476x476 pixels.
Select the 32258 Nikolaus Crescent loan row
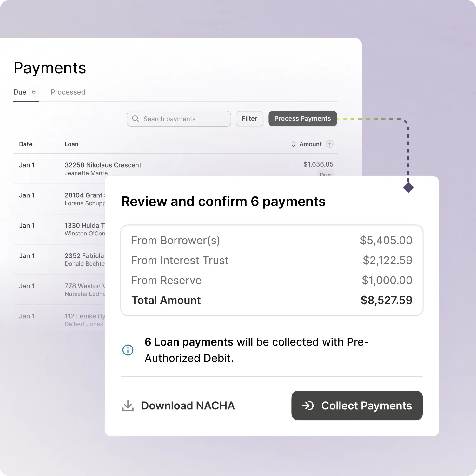click(x=103, y=165)
